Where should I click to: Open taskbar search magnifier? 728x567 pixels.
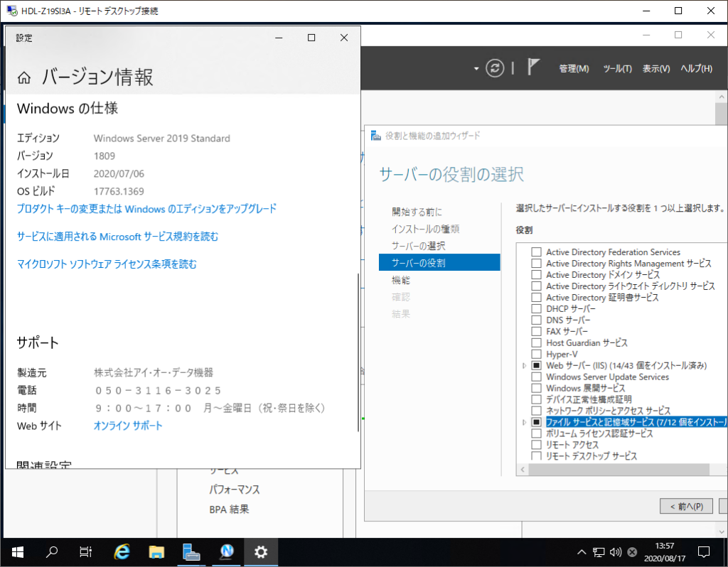51,552
